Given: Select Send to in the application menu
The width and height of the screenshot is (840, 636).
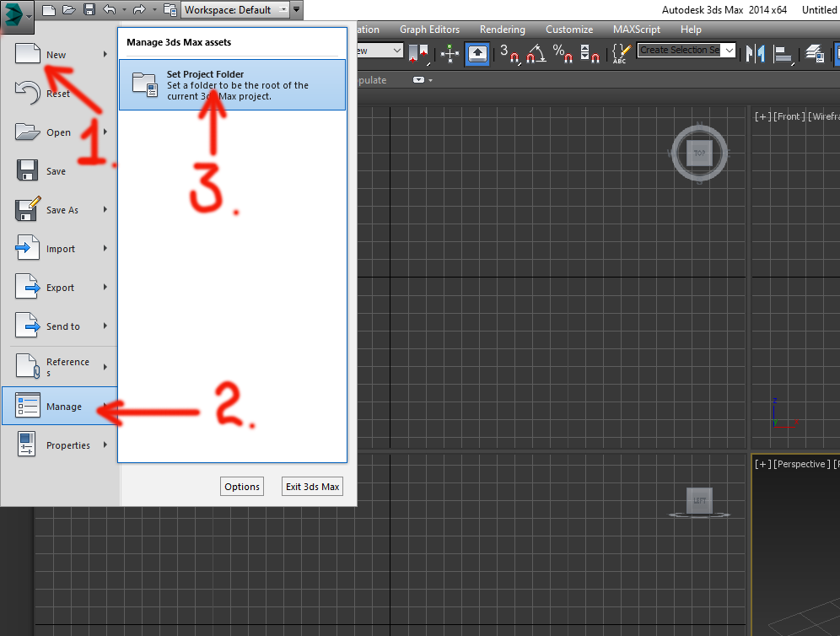Looking at the screenshot, I should pyautogui.click(x=60, y=326).
